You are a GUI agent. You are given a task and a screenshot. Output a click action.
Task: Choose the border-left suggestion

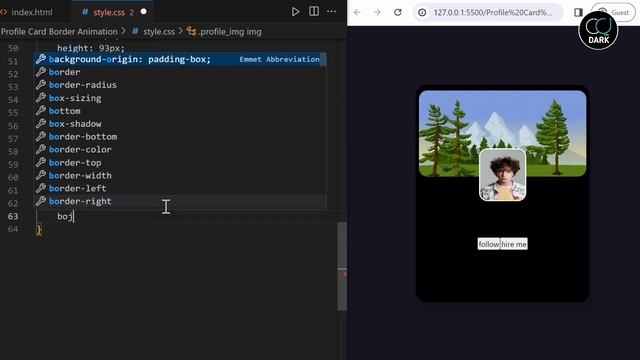tap(180, 188)
